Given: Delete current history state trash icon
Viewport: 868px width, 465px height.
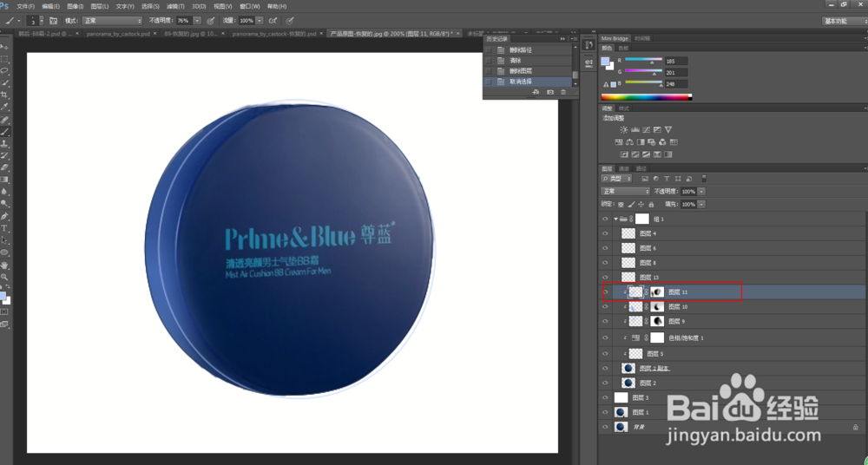Looking at the screenshot, I should pos(563,92).
